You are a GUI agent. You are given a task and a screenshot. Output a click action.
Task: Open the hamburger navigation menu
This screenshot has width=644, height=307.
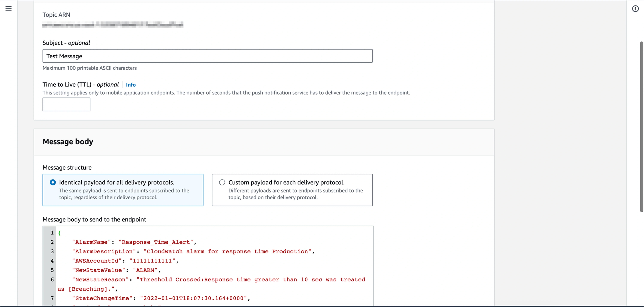(8, 9)
